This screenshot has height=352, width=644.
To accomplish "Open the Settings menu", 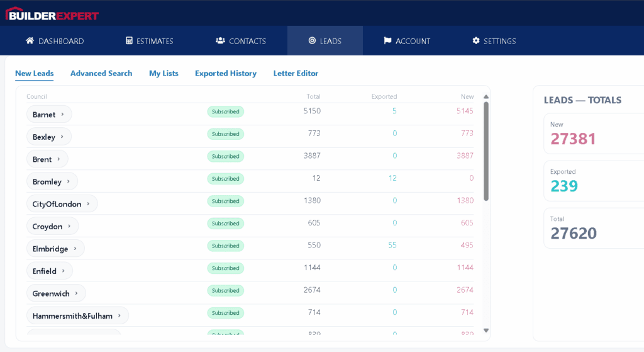I will point(494,41).
